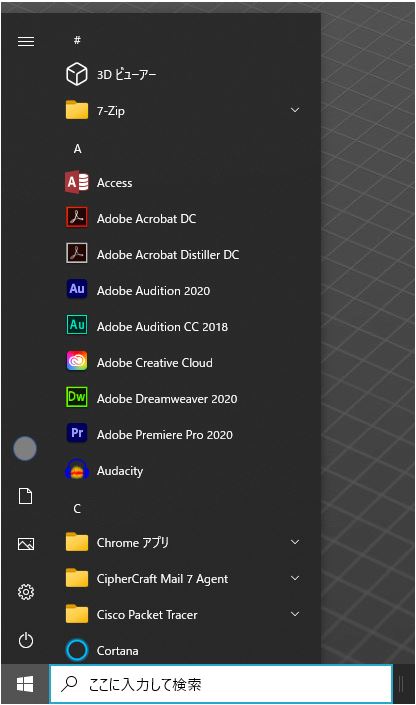The width and height of the screenshot is (416, 705).
Task: Open Documents from the Start sidebar
Action: pos(26,496)
